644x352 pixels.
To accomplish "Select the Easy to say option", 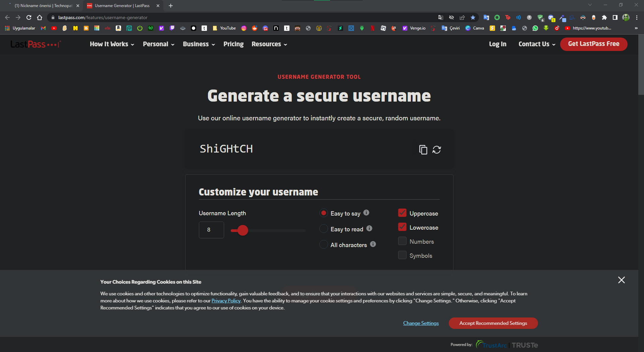I will pos(324,213).
